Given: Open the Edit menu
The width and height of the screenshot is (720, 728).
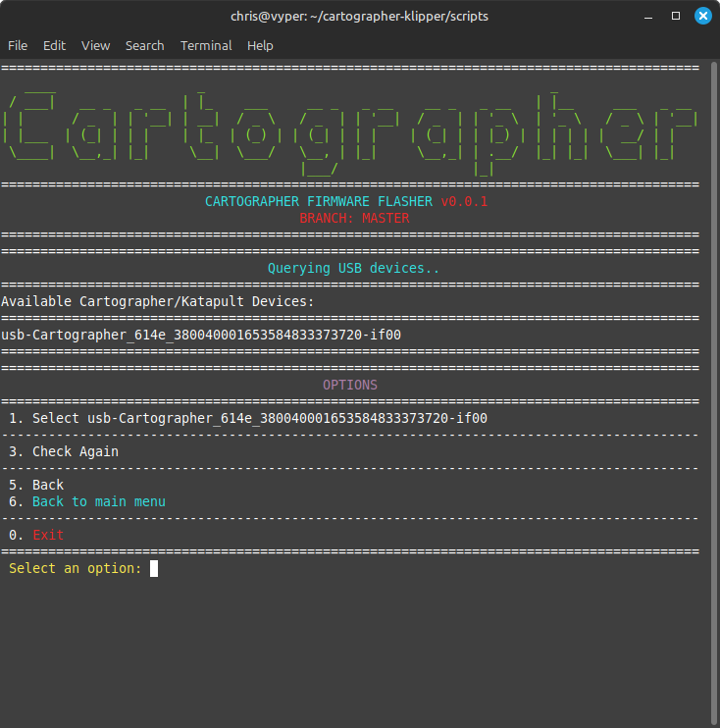Looking at the screenshot, I should 54,45.
